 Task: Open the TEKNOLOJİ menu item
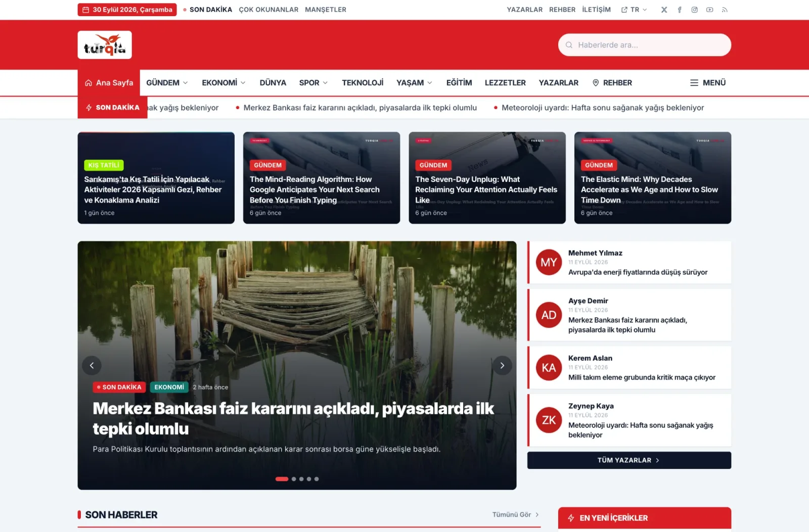click(363, 83)
